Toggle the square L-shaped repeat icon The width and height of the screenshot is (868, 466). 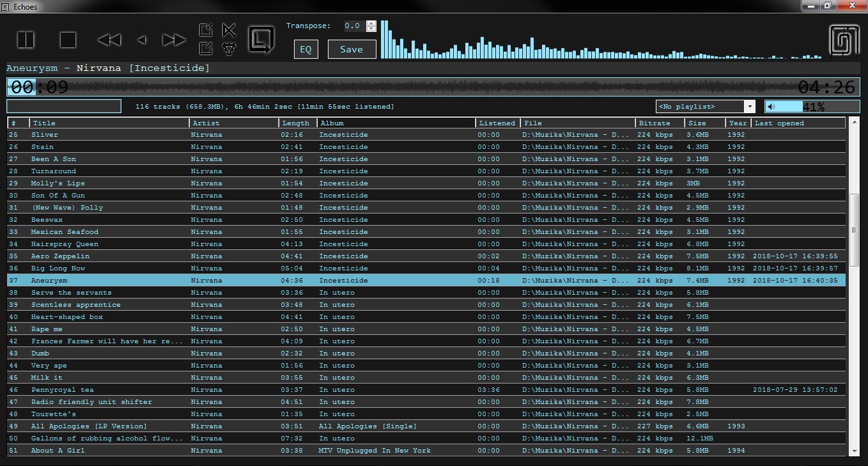261,40
